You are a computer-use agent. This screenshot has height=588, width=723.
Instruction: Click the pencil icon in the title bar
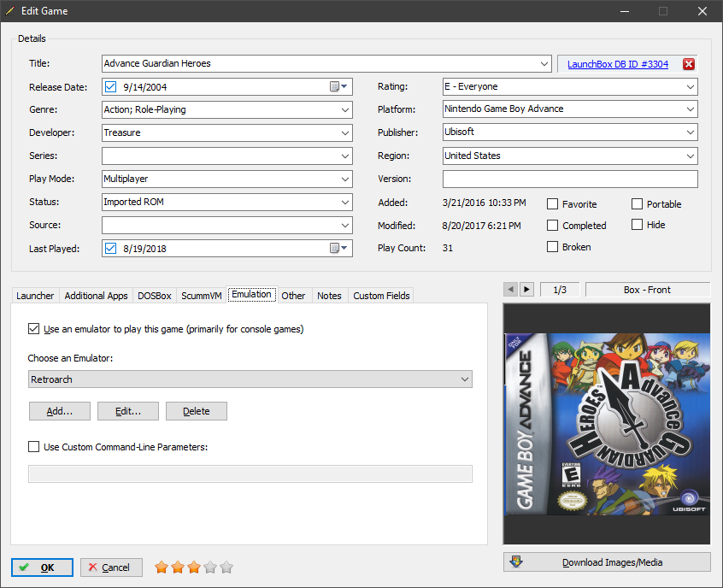coord(9,11)
